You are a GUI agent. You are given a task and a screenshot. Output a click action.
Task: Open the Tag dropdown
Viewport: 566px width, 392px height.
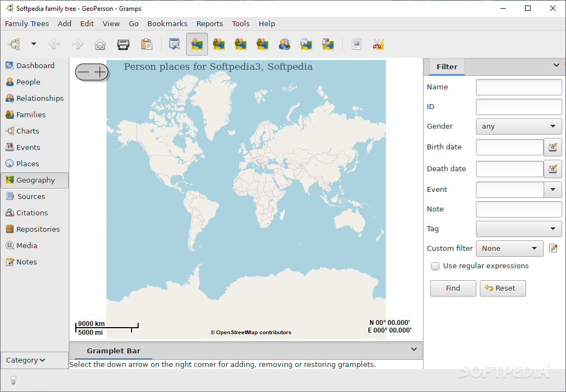point(519,229)
